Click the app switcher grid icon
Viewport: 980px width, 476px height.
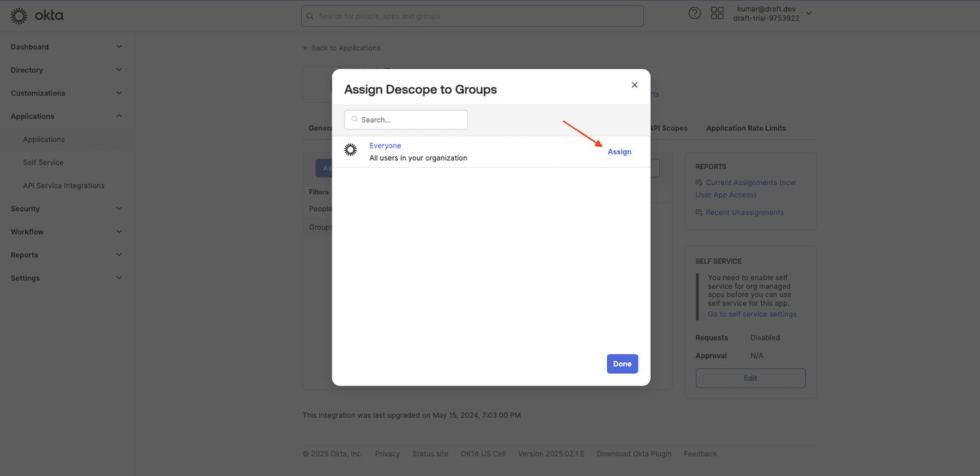tap(717, 12)
